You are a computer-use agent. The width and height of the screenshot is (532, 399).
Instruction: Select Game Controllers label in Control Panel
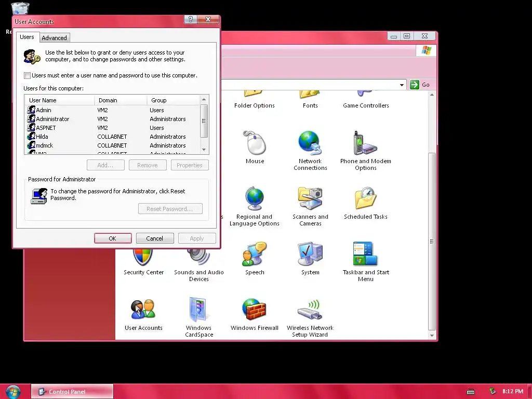pyautogui.click(x=366, y=105)
